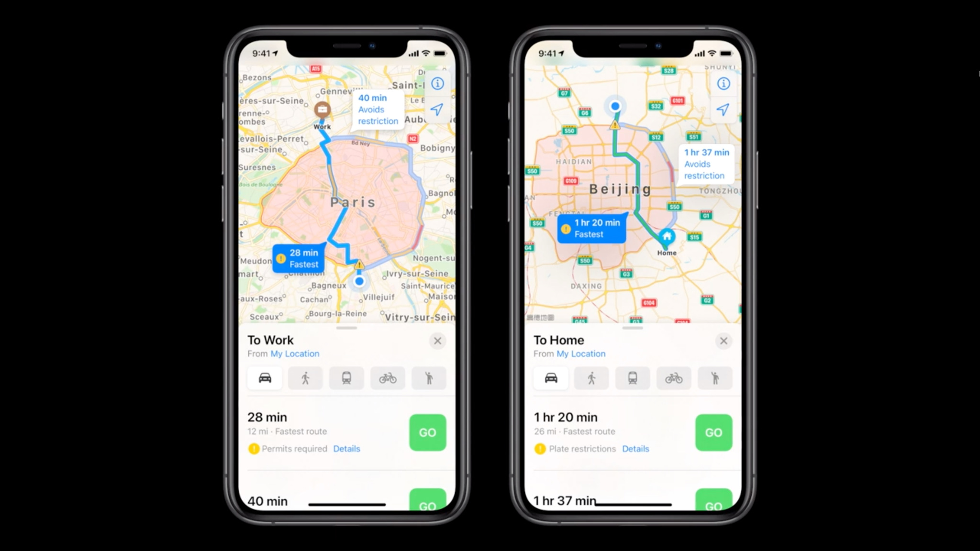Select the walking mode icon on left phone
980x551 pixels.
tap(306, 378)
